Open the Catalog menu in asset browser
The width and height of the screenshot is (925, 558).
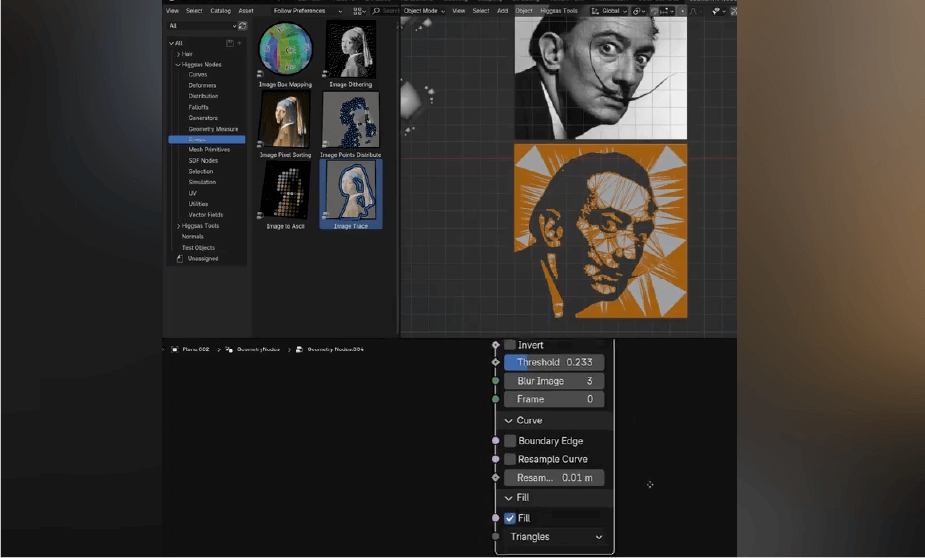(219, 11)
